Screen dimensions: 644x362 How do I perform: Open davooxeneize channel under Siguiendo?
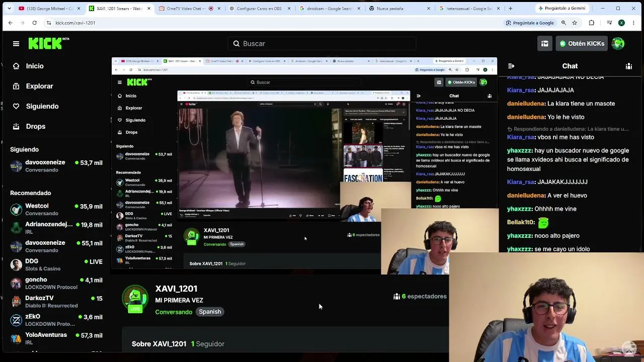56,166
